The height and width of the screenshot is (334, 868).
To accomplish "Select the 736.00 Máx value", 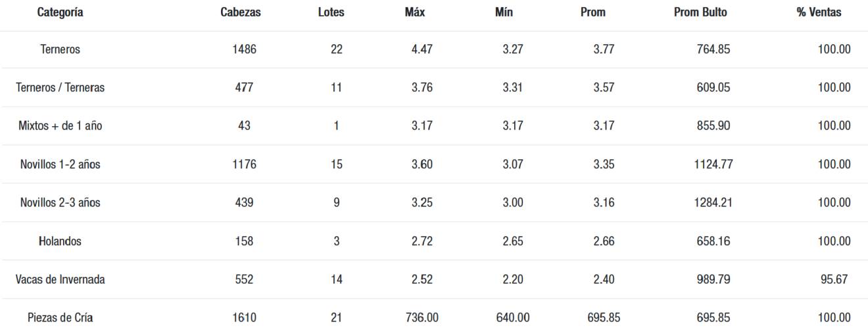I will click(x=422, y=318).
